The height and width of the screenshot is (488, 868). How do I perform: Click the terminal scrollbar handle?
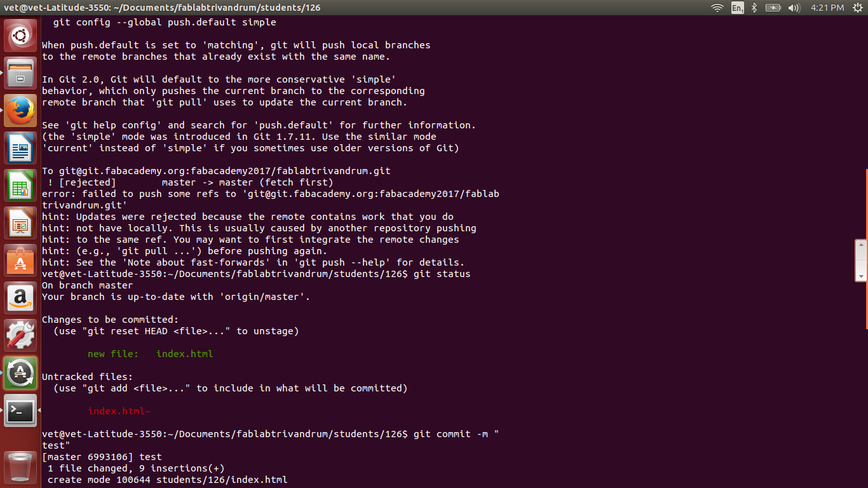pyautogui.click(x=862, y=260)
